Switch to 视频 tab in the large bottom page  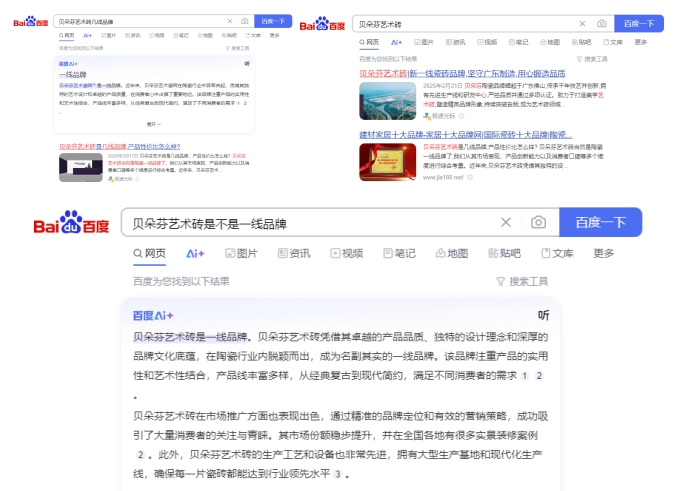pos(347,253)
